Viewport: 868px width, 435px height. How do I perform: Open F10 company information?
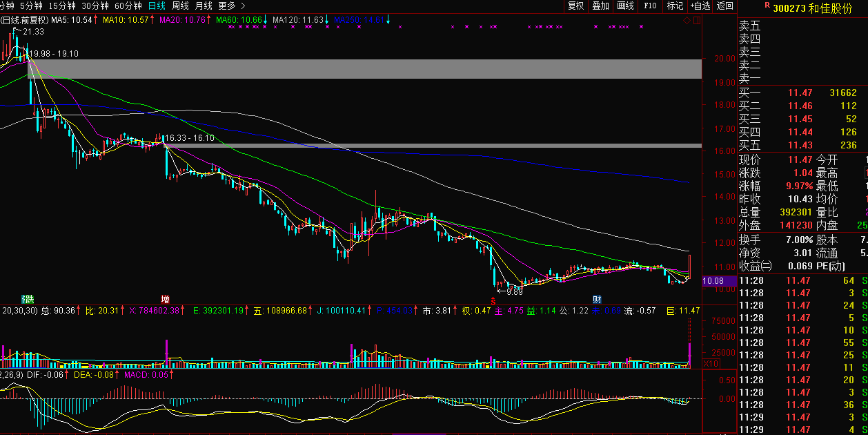pyautogui.click(x=650, y=6)
